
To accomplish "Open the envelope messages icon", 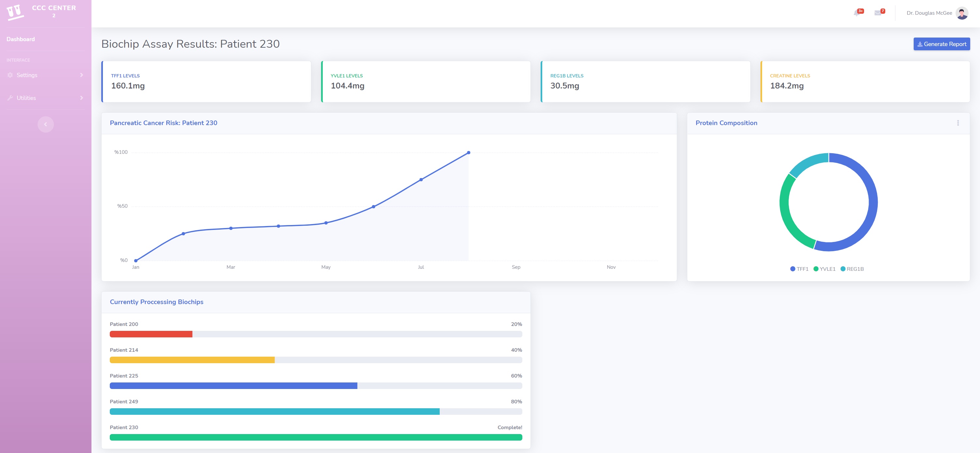I will [878, 13].
